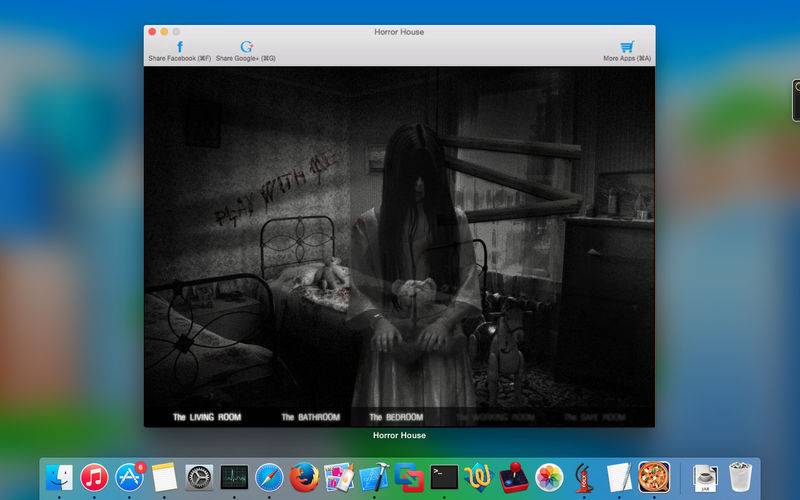Open the red joystick app icon
The image size is (800, 500).
(514, 478)
